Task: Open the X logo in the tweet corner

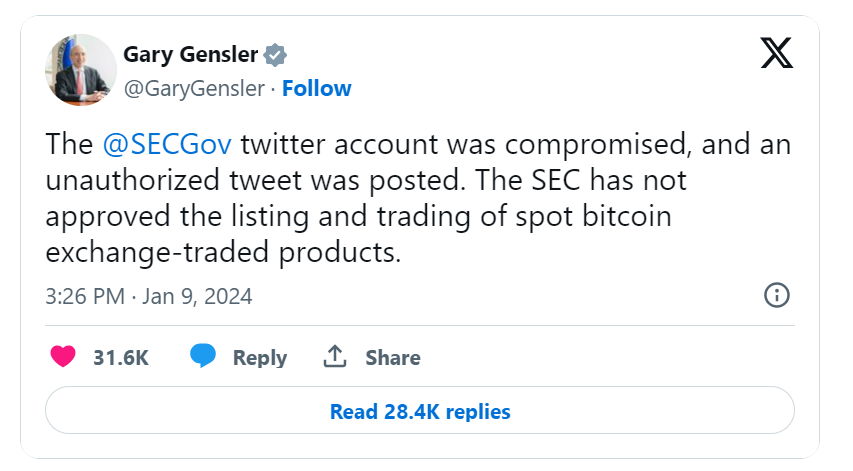Action: click(x=776, y=54)
